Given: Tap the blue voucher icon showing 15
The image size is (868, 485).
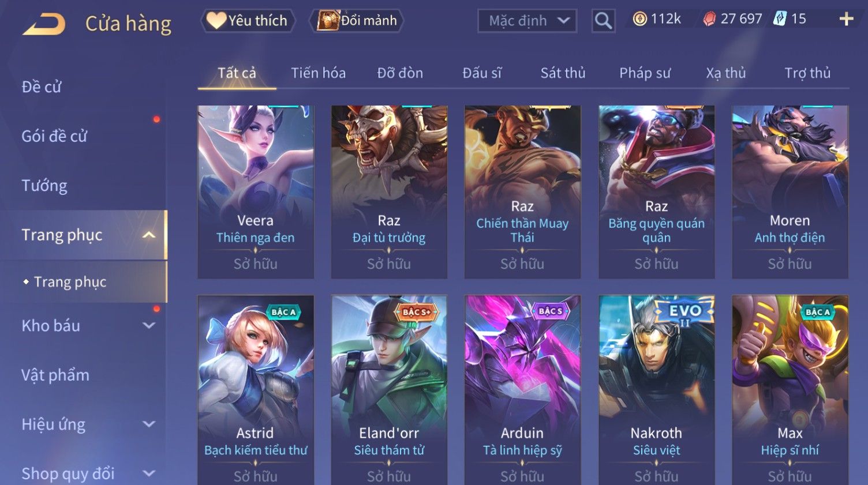Looking at the screenshot, I should click(x=780, y=18).
